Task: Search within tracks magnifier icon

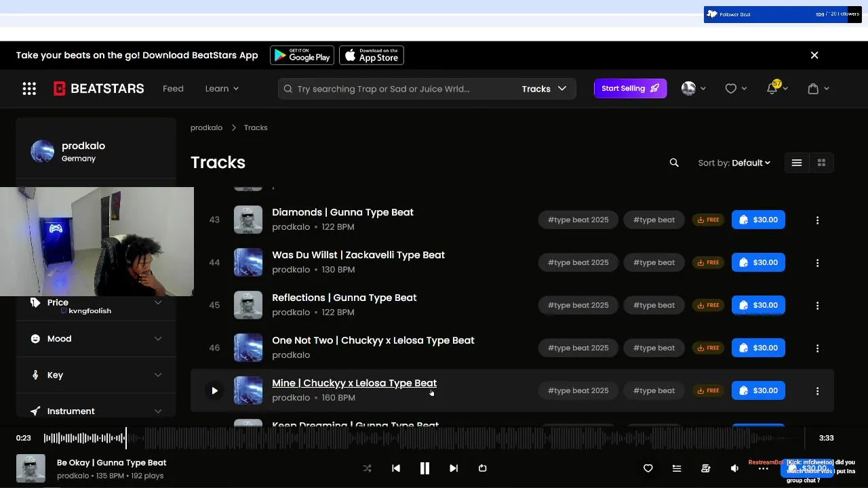Action: (x=674, y=163)
